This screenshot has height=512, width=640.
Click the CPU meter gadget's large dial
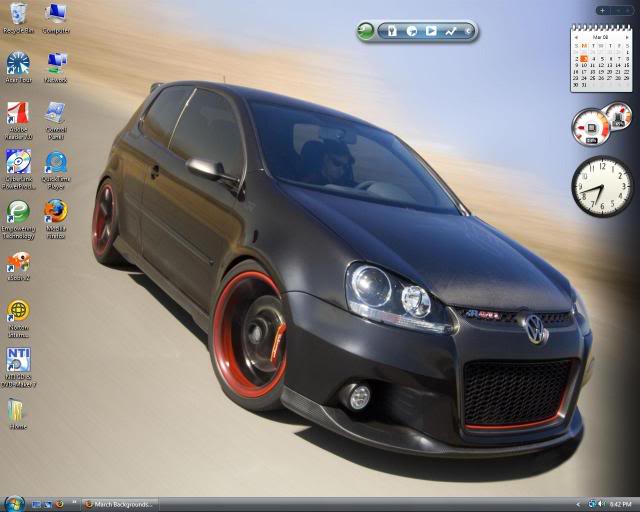pyautogui.click(x=591, y=127)
